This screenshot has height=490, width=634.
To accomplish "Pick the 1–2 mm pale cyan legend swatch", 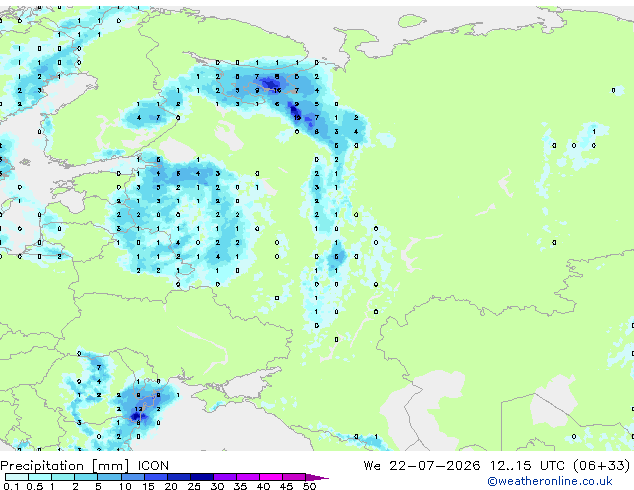I will coord(63,477).
